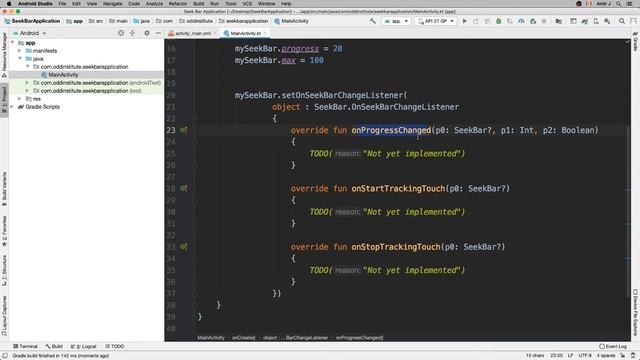Click the Make Project hammer icon
Viewport: 640px width, 360px height.
[373, 21]
